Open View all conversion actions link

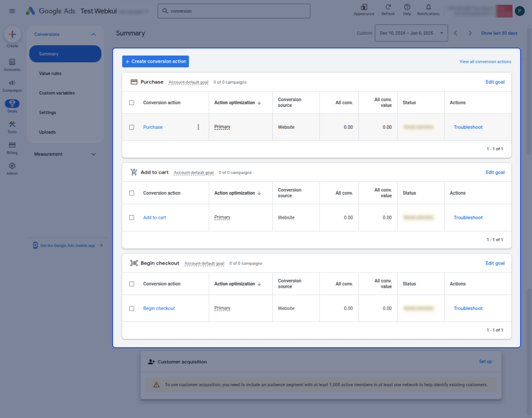(485, 61)
